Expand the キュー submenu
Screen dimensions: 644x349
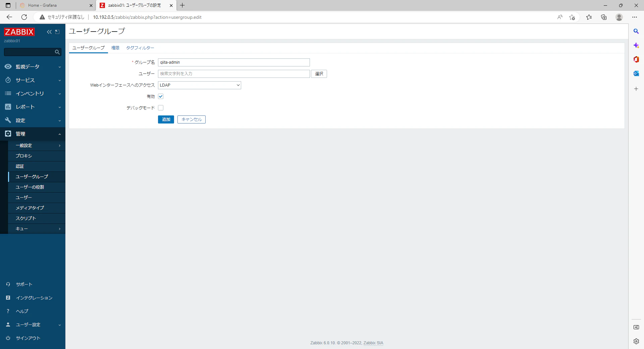coord(60,229)
